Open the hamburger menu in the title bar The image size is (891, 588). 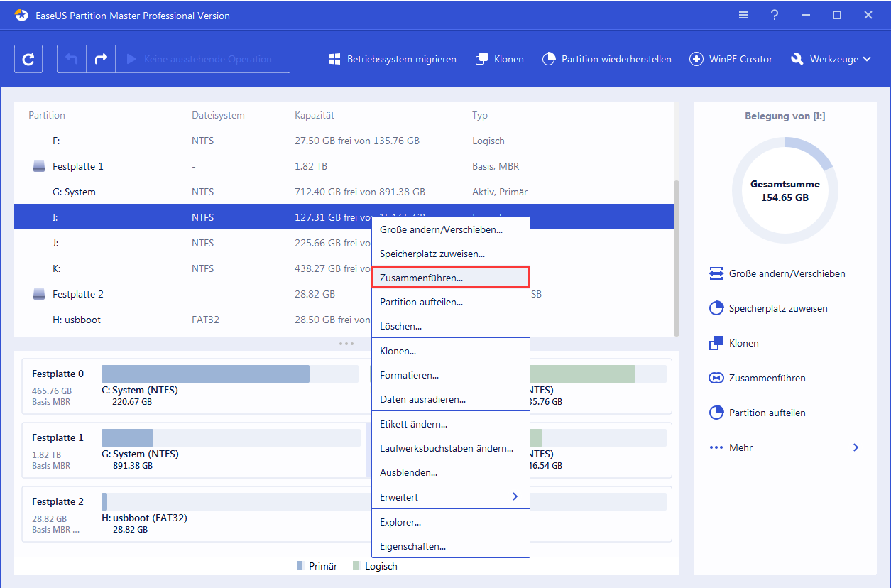click(x=743, y=15)
